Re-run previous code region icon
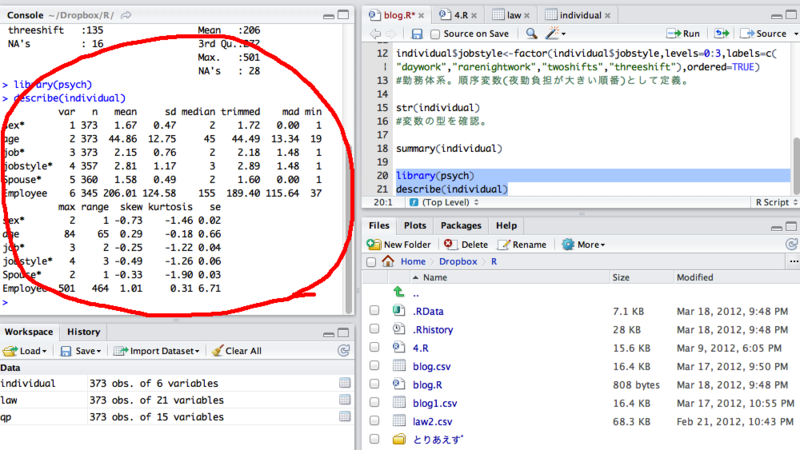This screenshot has height=450, width=800. coord(721,33)
